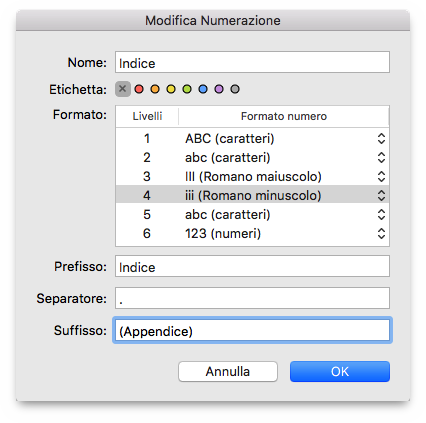Click the Formato numero column header
426x423 pixels.
284,116
